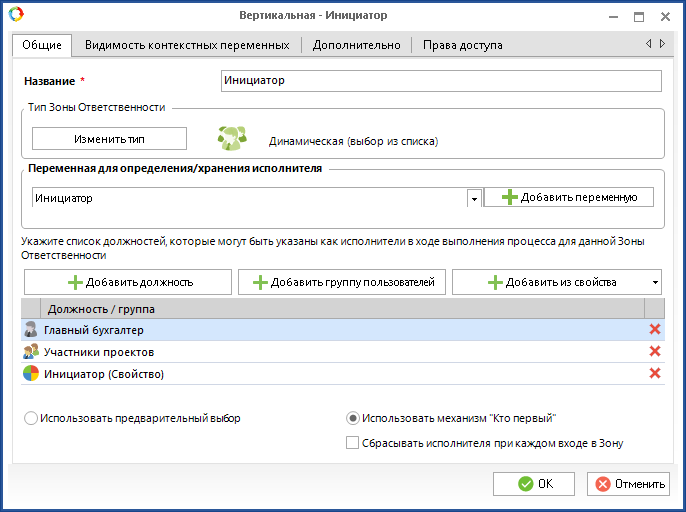
Task: Select the Инициатор (Свойство) row text
Action: (104, 374)
